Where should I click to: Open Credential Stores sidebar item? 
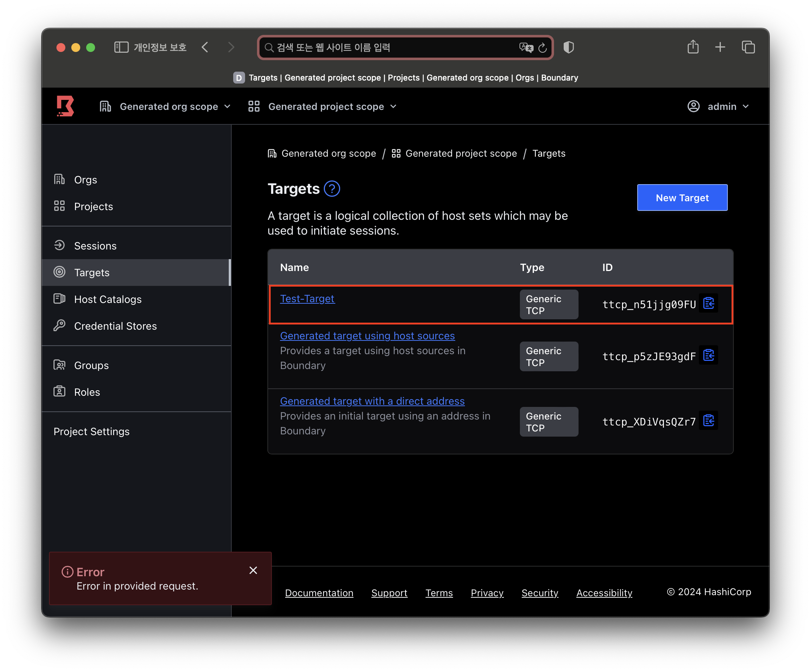115,326
